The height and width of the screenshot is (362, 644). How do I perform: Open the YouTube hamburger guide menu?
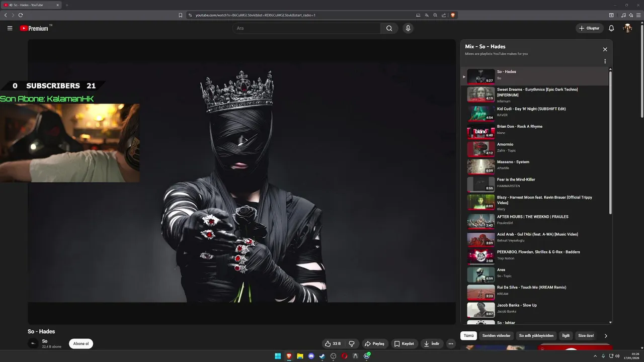10,28
